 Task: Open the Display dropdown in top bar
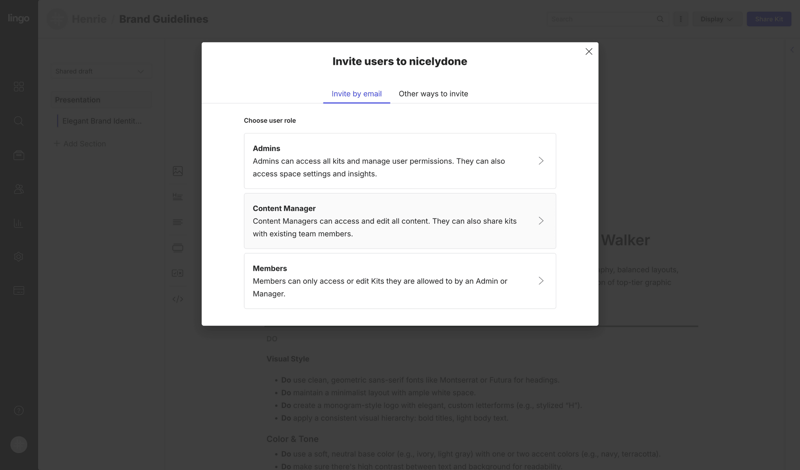pyautogui.click(x=715, y=19)
